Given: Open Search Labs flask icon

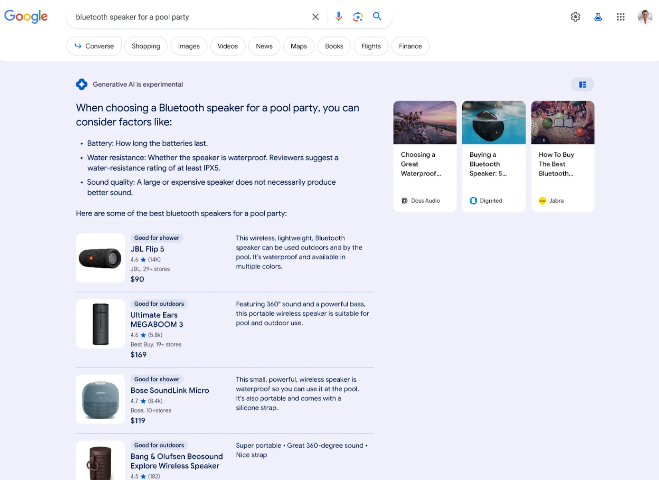Looking at the screenshot, I should pos(598,17).
